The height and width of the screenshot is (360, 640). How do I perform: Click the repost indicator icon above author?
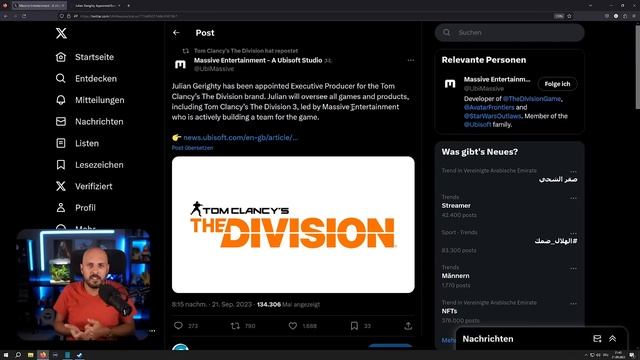(186, 51)
